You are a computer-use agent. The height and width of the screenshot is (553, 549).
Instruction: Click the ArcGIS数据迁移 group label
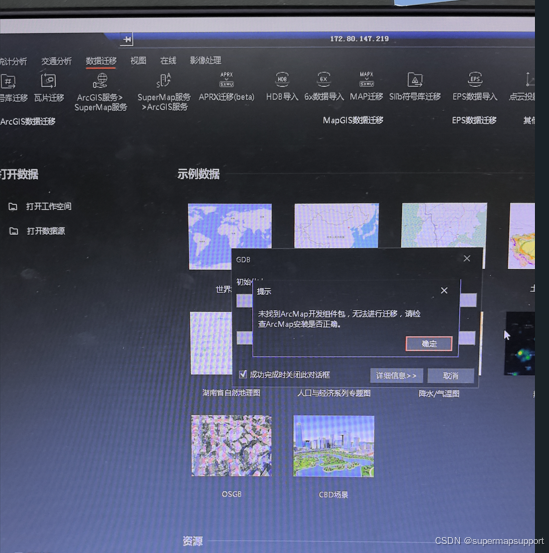point(28,122)
